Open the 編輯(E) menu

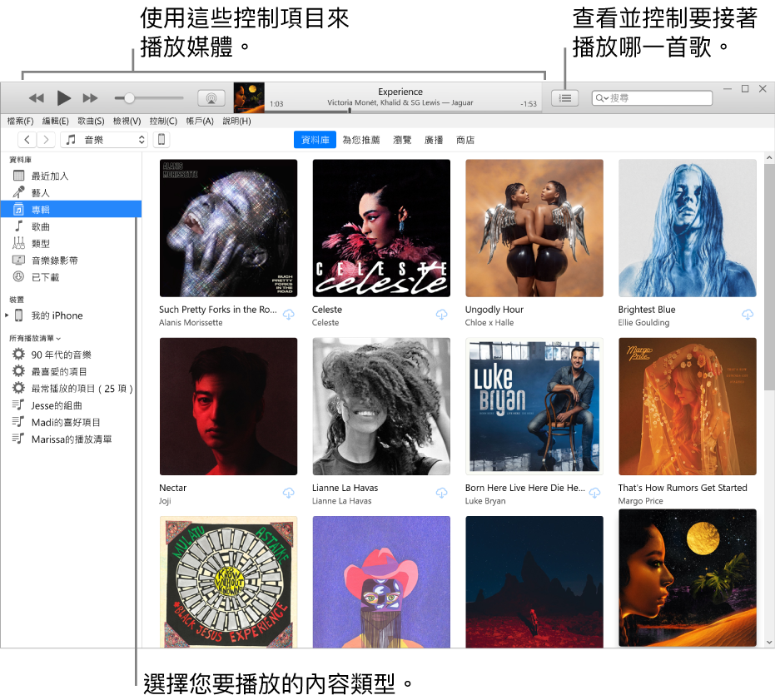(x=55, y=122)
